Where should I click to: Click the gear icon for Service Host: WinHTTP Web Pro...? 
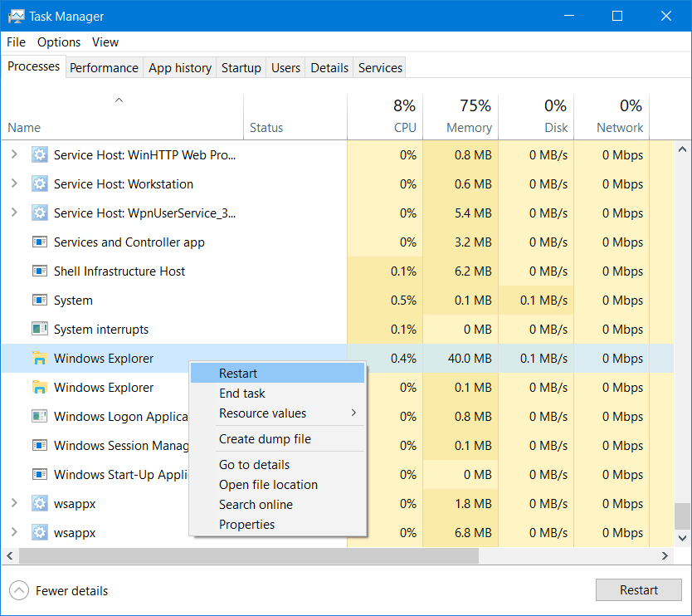point(40,155)
